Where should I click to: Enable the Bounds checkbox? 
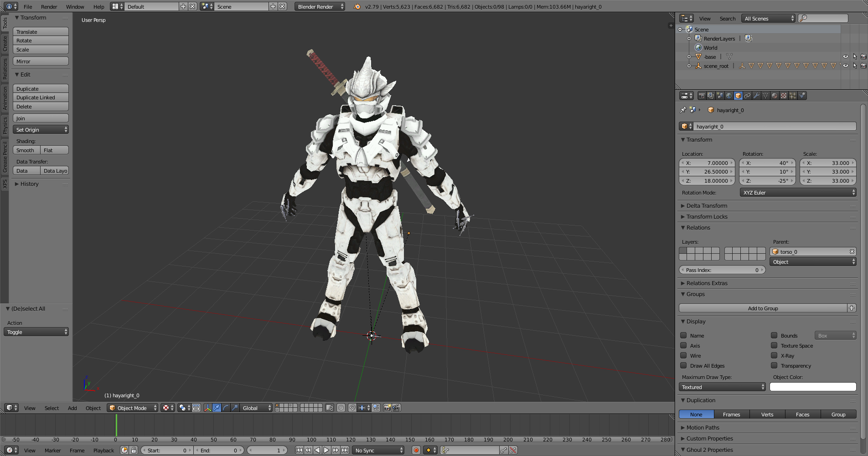click(774, 335)
